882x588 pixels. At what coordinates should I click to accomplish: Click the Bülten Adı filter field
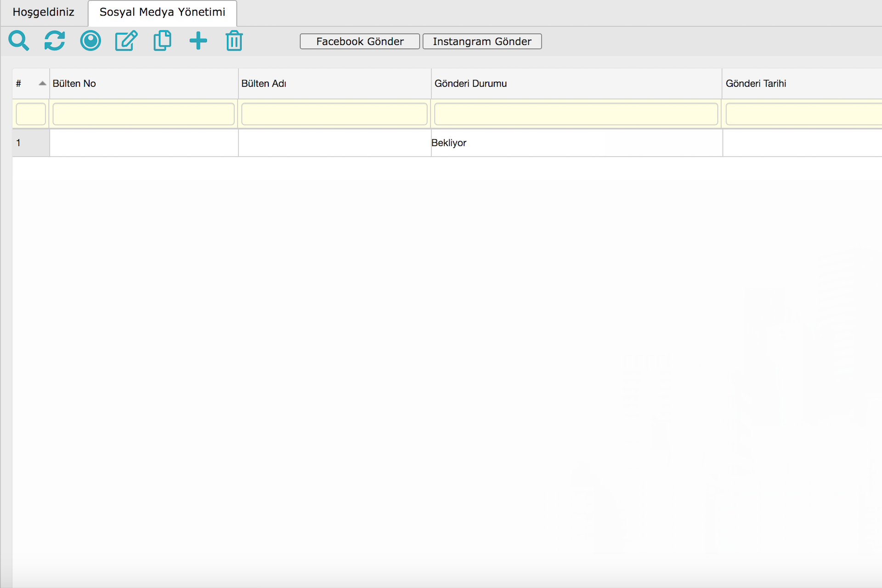[334, 114]
